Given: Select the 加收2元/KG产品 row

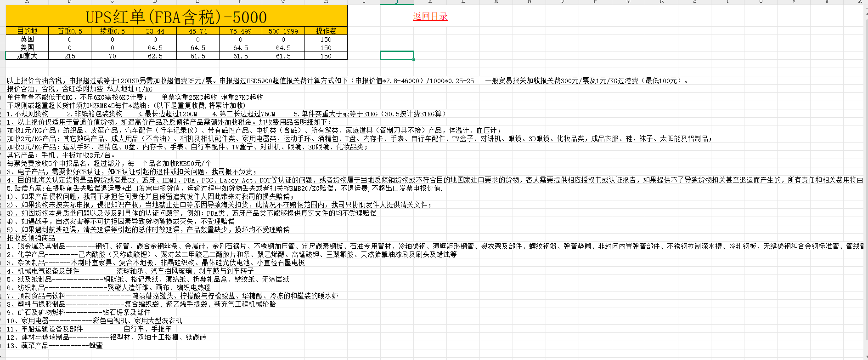Looking at the screenshot, I should pyautogui.click(x=360, y=139).
